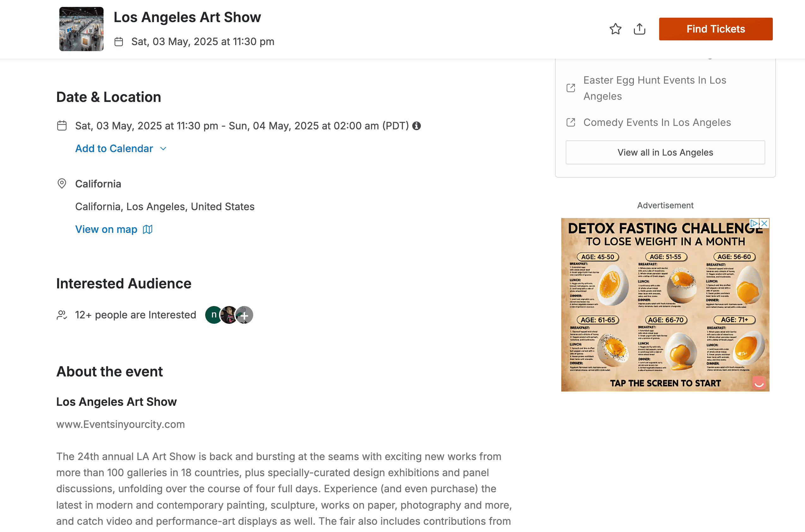The width and height of the screenshot is (805, 532).
Task: Click external link icon beside Comedy Events
Action: 571,122
